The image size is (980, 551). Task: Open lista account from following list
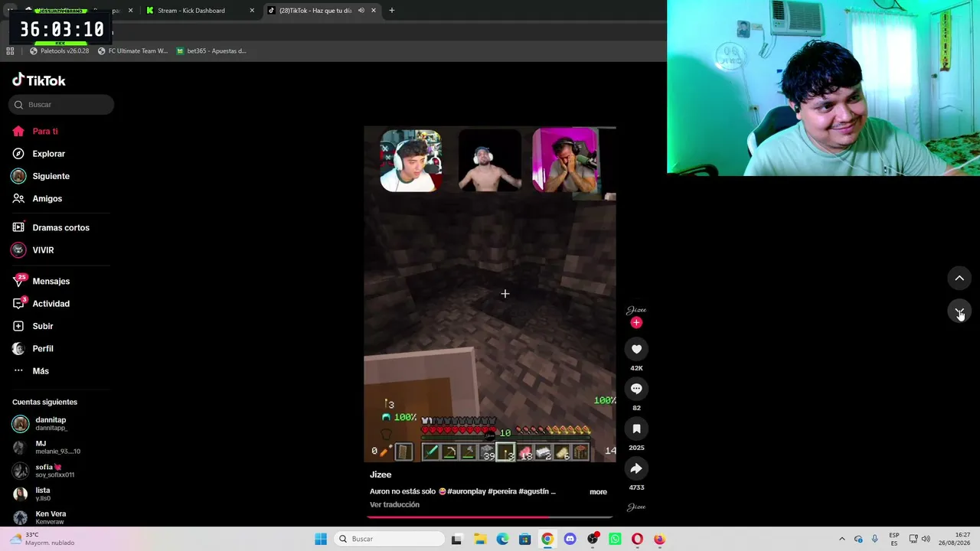pos(31,494)
